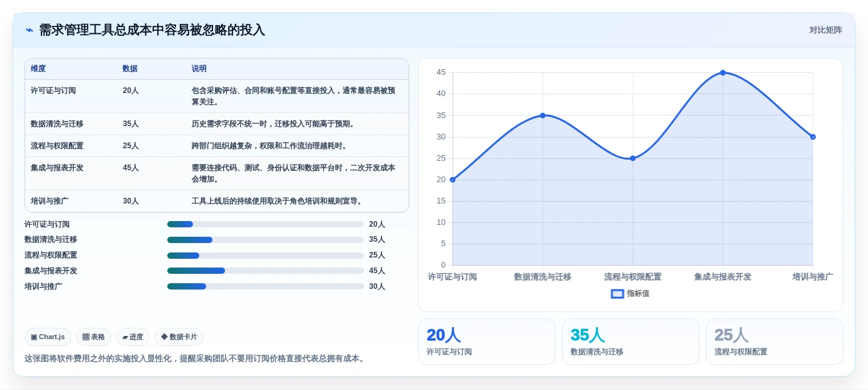Click the 说明 column header
Image resolution: width=868 pixels, height=390 pixels.
199,68
